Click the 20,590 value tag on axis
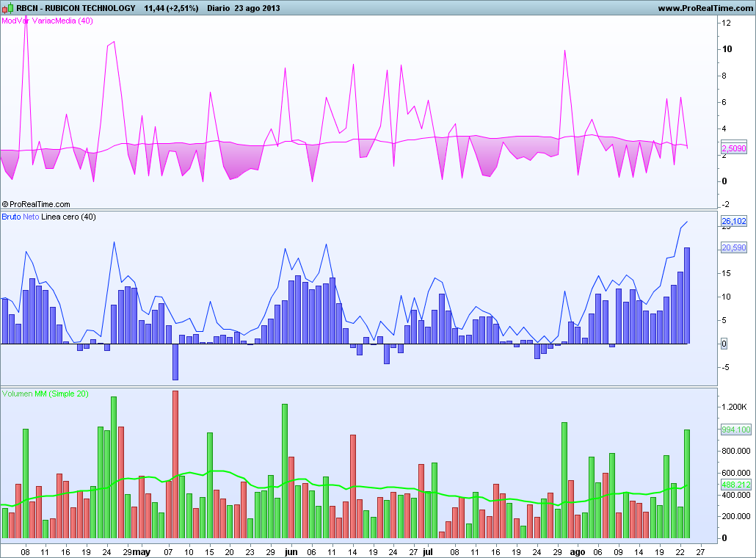 tap(734, 248)
